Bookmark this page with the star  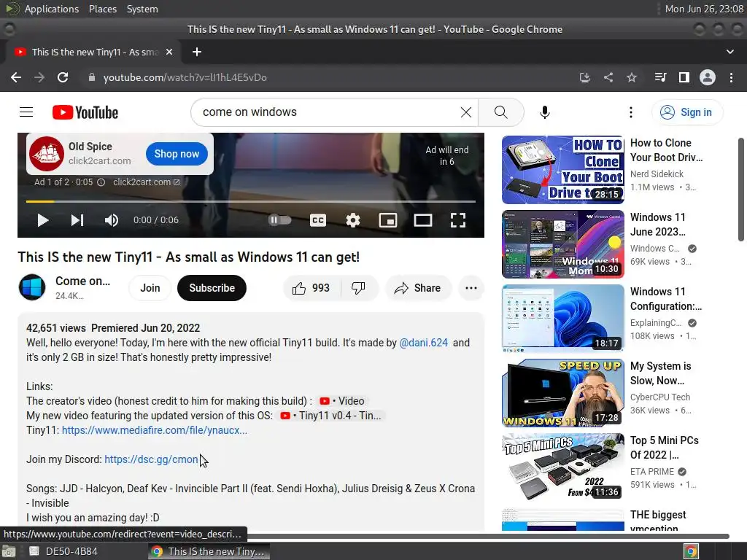pyautogui.click(x=632, y=77)
